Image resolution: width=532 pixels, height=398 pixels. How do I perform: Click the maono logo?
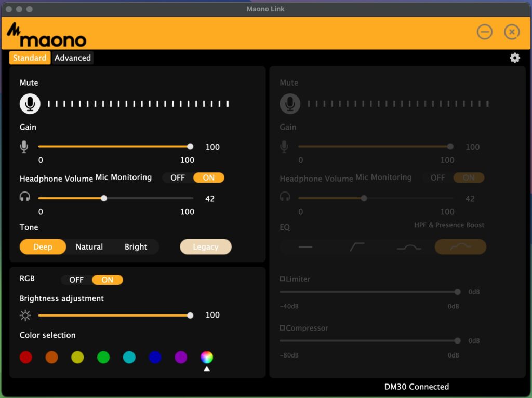(46, 35)
